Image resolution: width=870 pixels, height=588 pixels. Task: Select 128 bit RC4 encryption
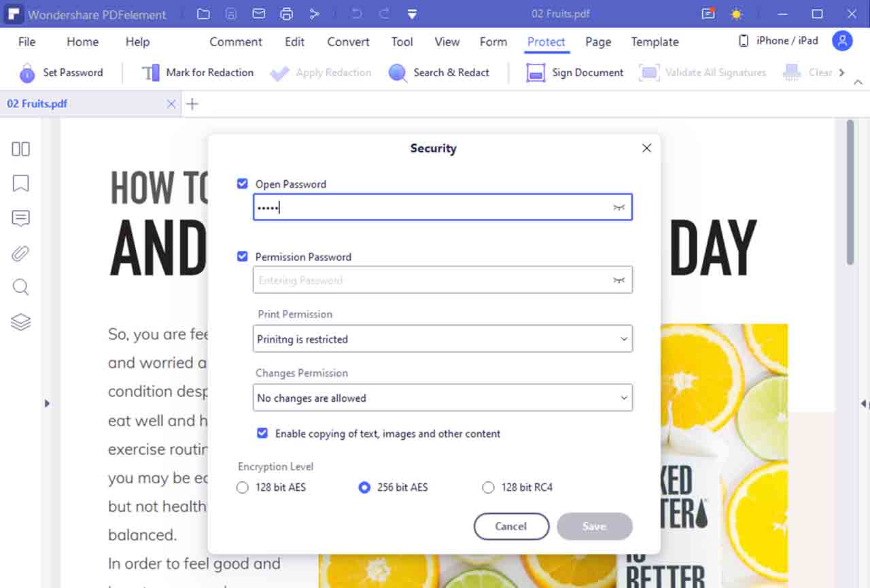click(487, 487)
